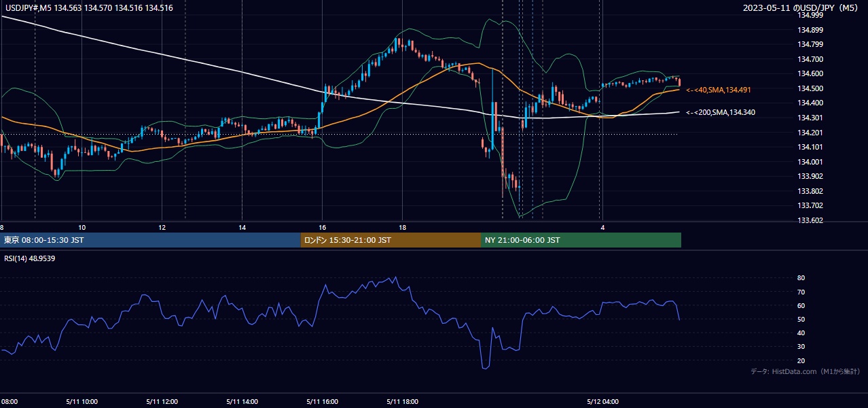Click price axis label 133.702
This screenshot has height=408, width=868.
click(x=809, y=205)
